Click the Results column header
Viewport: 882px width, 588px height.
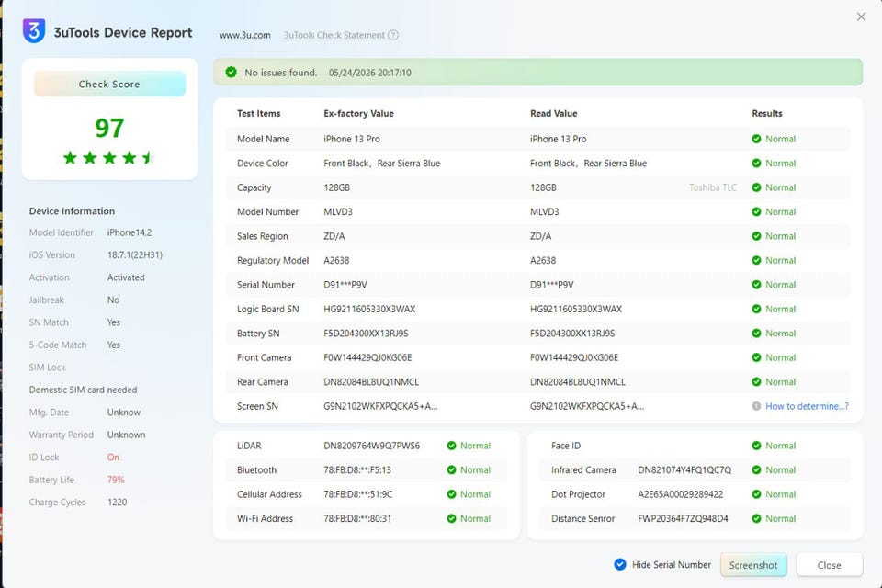(767, 113)
